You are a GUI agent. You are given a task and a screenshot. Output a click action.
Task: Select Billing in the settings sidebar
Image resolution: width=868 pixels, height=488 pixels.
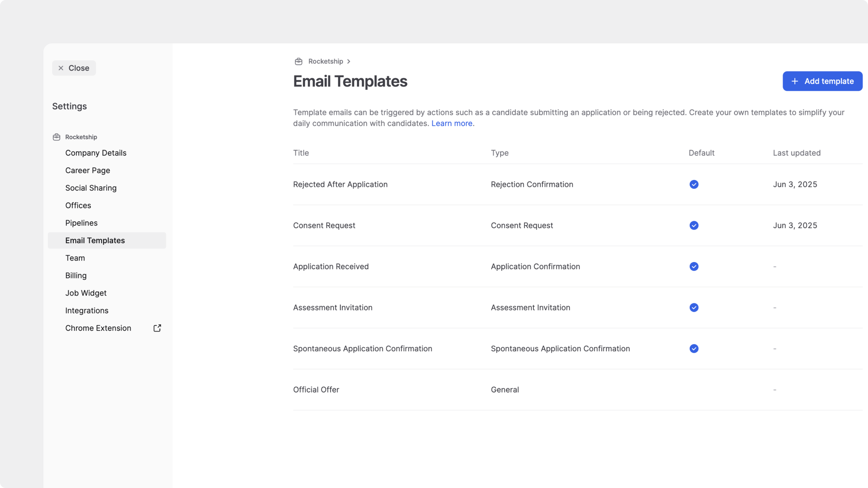coord(76,275)
